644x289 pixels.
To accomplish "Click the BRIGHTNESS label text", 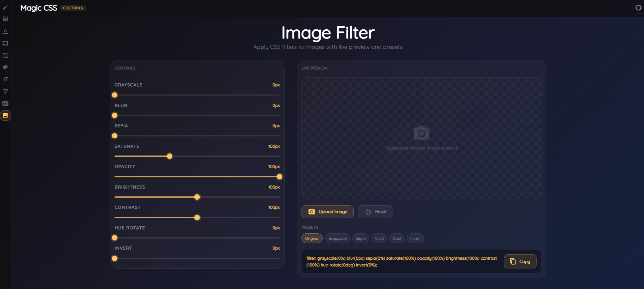I will click(130, 187).
